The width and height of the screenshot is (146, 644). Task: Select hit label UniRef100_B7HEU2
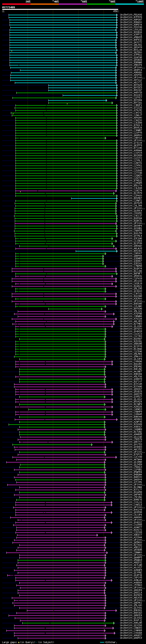click(x=131, y=180)
